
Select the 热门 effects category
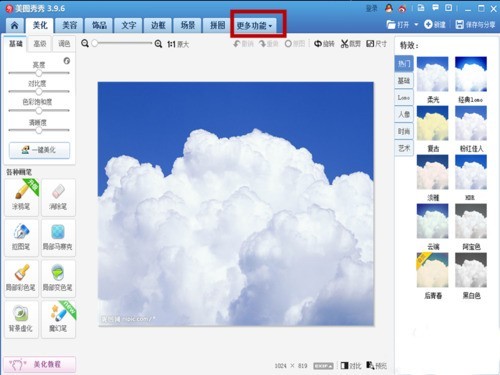pos(404,64)
